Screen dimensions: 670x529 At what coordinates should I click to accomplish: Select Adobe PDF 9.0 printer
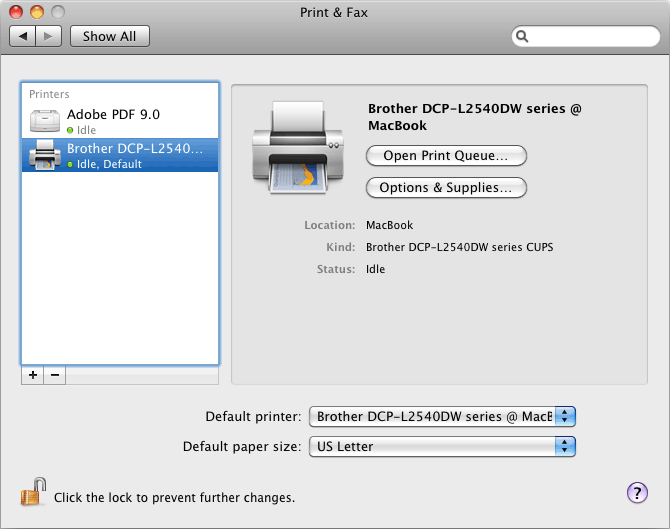pyautogui.click(x=120, y=121)
